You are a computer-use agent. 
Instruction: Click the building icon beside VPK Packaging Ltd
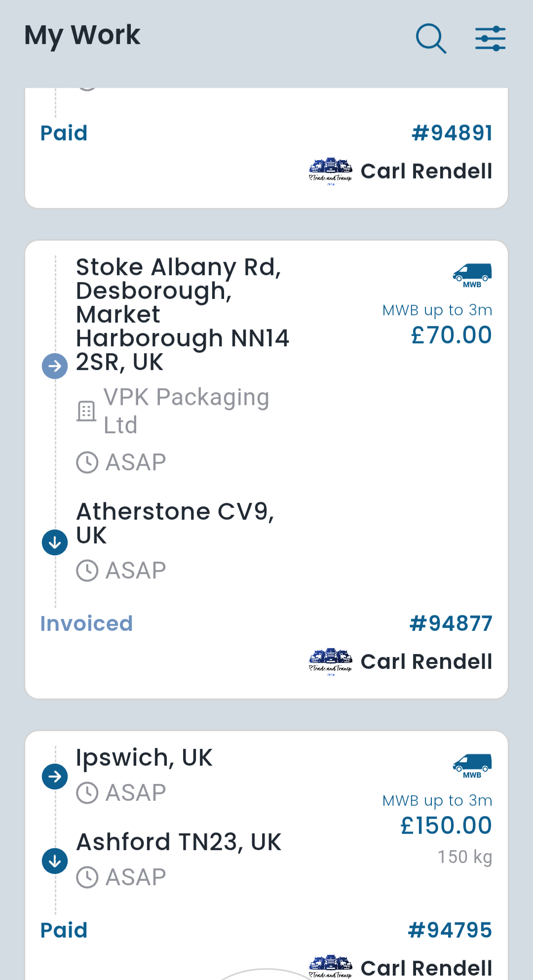[x=86, y=410]
